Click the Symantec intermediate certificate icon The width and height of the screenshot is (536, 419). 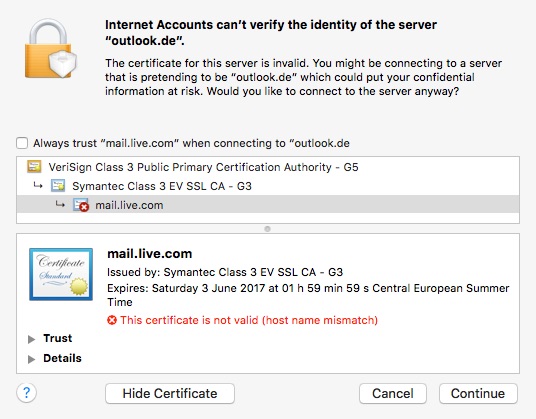pos(58,186)
